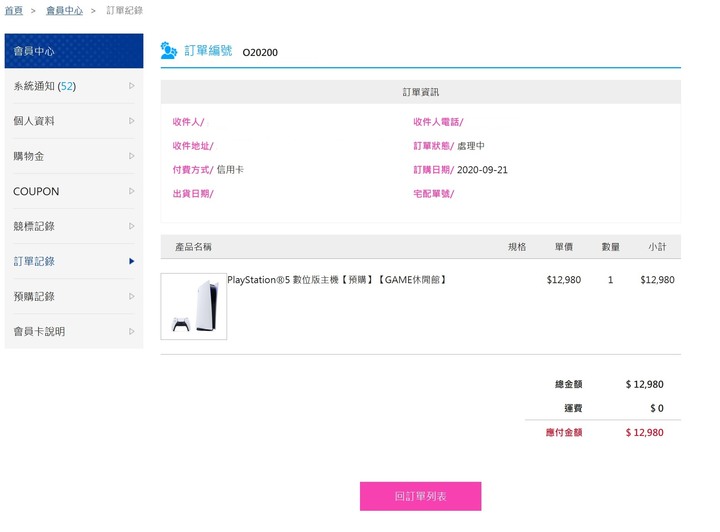Click the 收件地址 label

pyautogui.click(x=193, y=146)
